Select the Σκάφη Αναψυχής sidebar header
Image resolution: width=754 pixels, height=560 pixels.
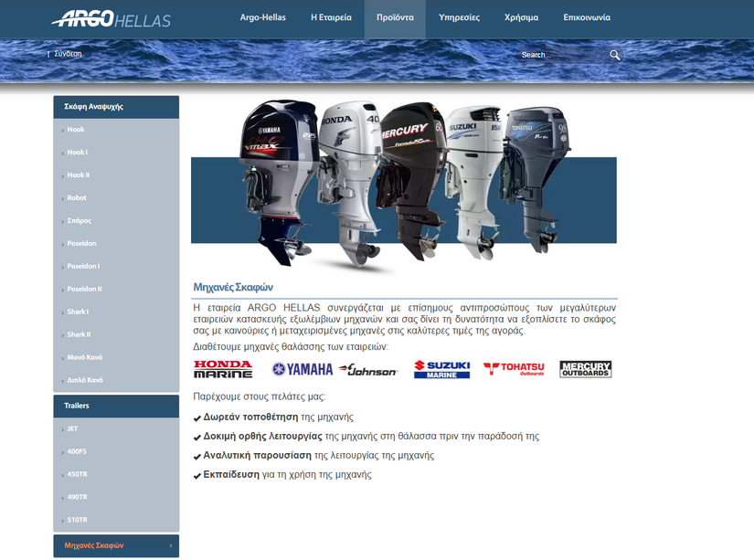tap(116, 107)
